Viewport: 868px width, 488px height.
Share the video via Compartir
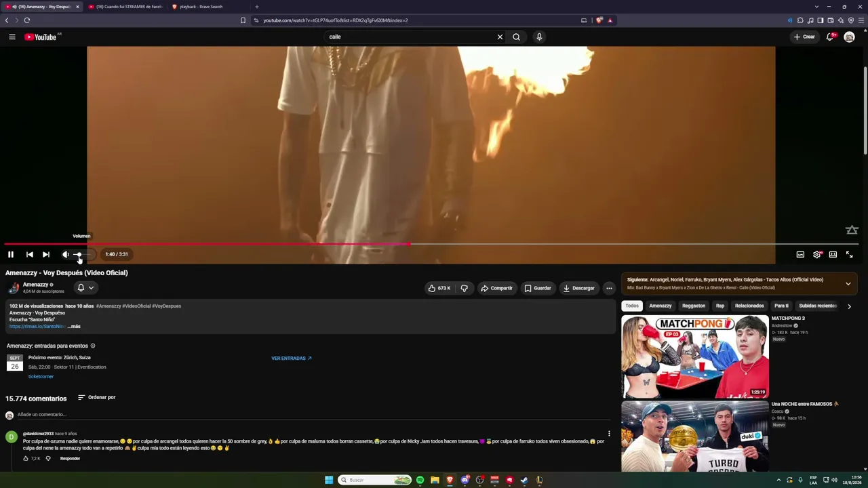pyautogui.click(x=496, y=288)
